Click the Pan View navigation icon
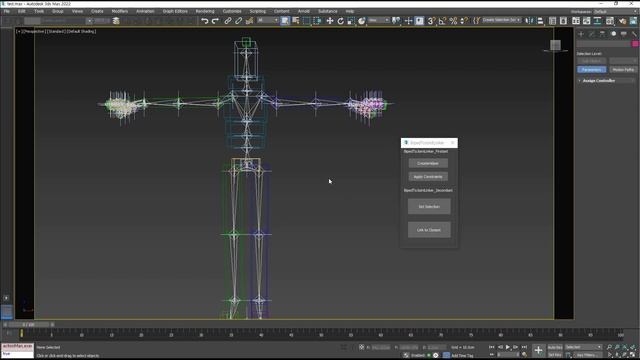Image resolution: width=640 pixels, height=360 pixels. click(617, 355)
